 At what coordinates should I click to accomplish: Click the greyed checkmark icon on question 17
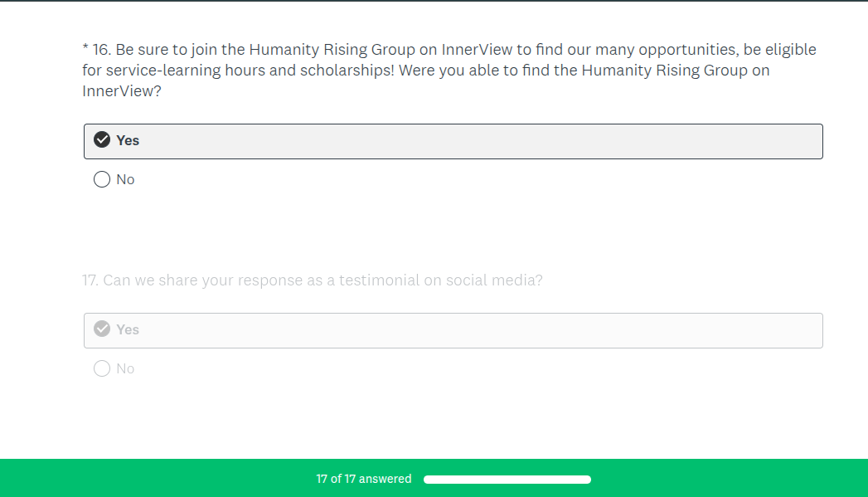[x=102, y=329]
